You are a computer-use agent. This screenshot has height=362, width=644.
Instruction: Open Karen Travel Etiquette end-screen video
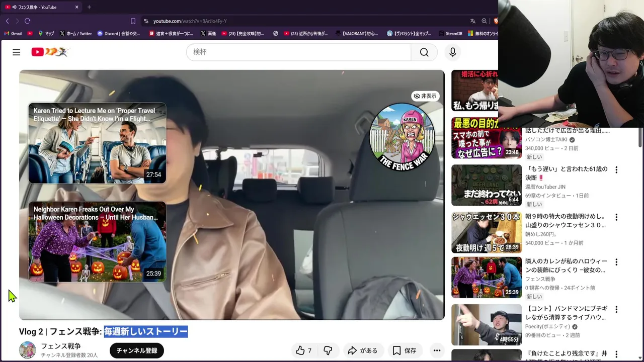click(x=97, y=143)
